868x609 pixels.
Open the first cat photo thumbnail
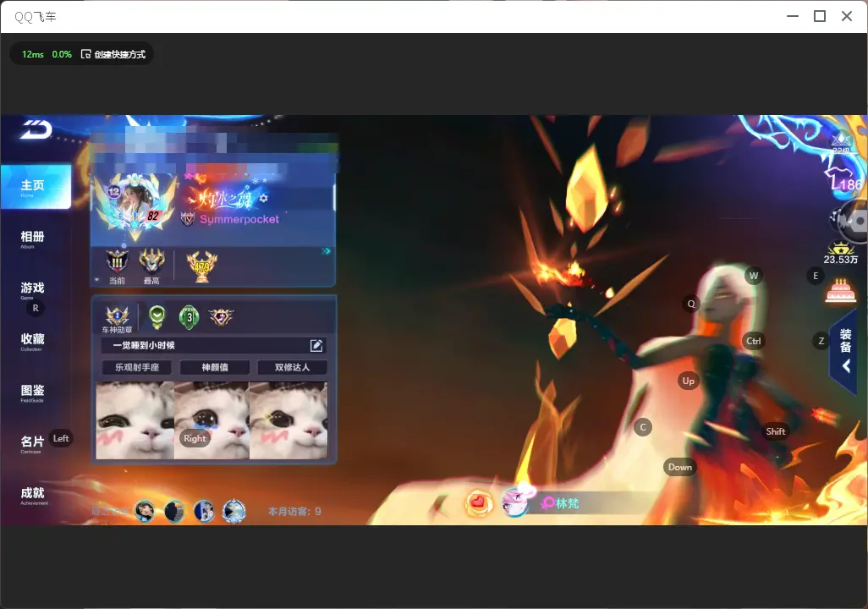coord(135,420)
